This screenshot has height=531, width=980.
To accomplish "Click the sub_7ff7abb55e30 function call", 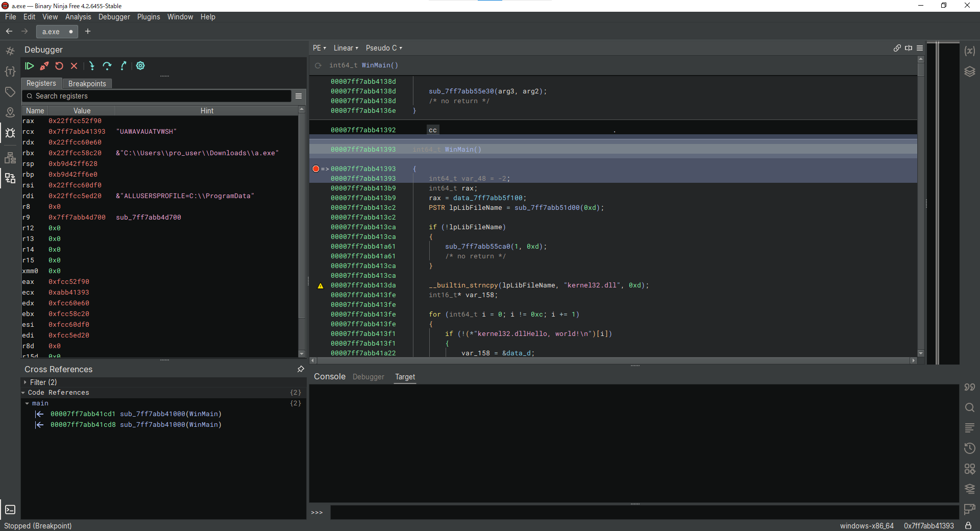I will tap(461, 91).
